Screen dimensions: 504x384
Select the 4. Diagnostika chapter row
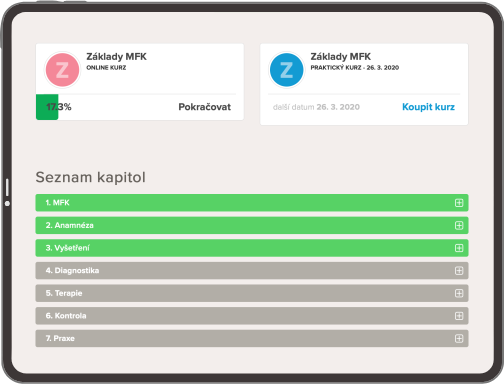[x=252, y=271]
